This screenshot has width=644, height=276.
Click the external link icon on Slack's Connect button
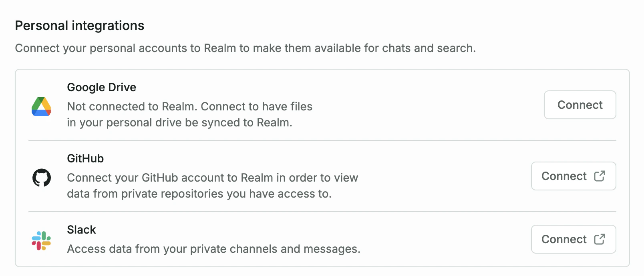600,239
